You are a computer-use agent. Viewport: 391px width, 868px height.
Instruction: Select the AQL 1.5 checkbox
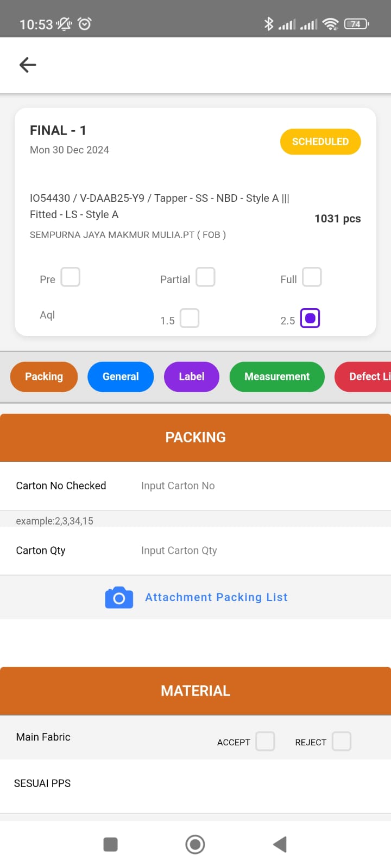pyautogui.click(x=190, y=318)
